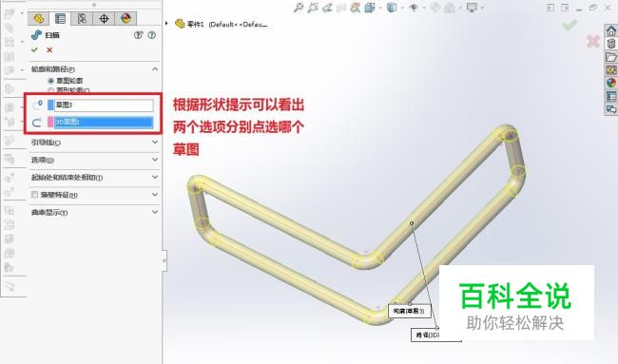Click the path selection icon
The image size is (618, 364).
click(x=37, y=123)
